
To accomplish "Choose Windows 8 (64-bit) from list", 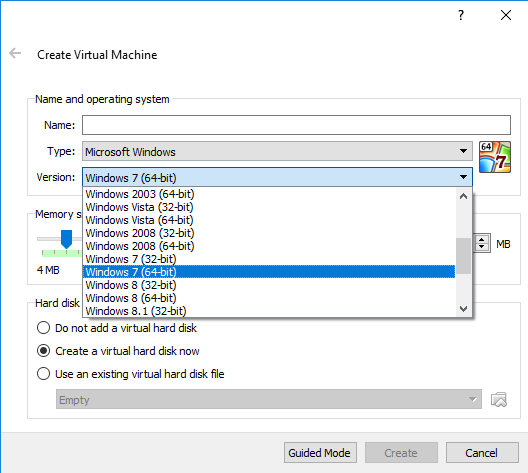I will [x=269, y=298].
